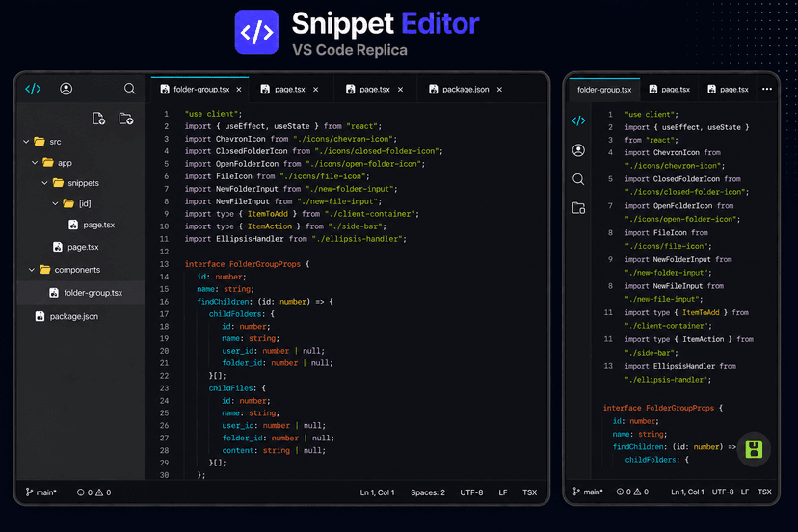Screen dimensions: 798x532
Task: Click UTF-8 encoding in left status bar
Action: [472, 492]
